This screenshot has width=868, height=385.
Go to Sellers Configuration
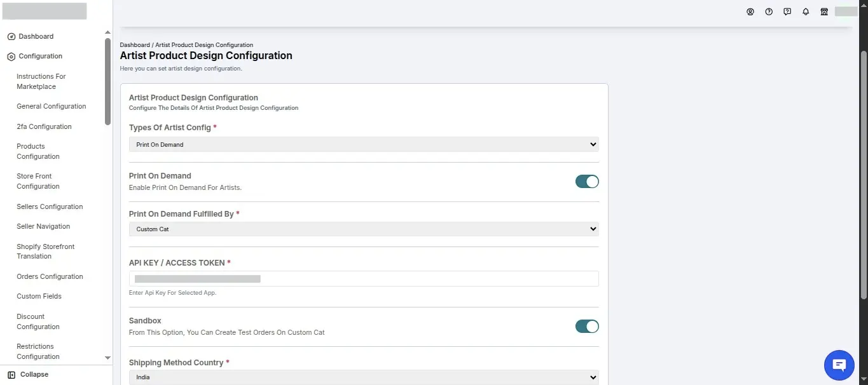click(50, 206)
